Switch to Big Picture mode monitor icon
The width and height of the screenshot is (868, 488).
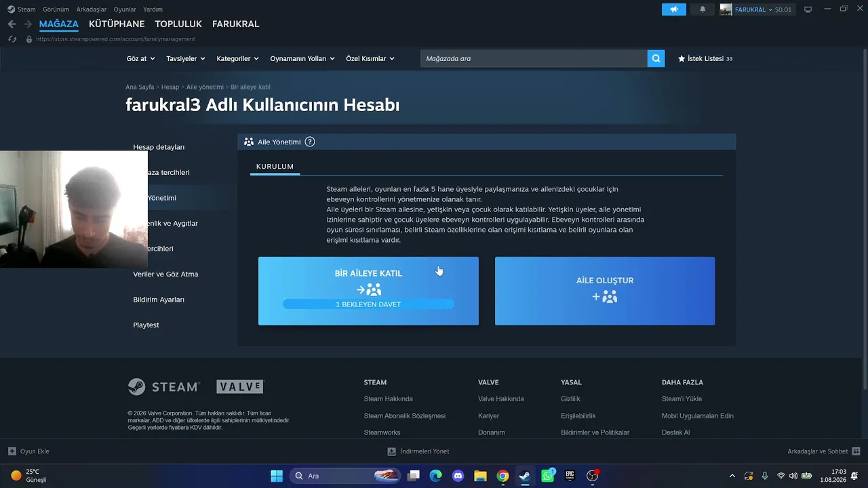pyautogui.click(x=808, y=9)
